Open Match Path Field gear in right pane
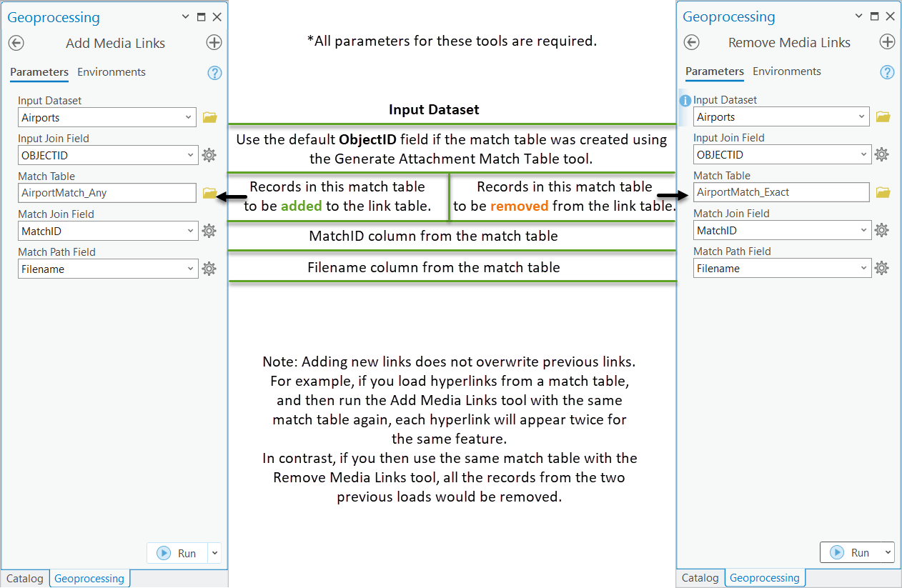The height and width of the screenshot is (588, 902). [881, 268]
